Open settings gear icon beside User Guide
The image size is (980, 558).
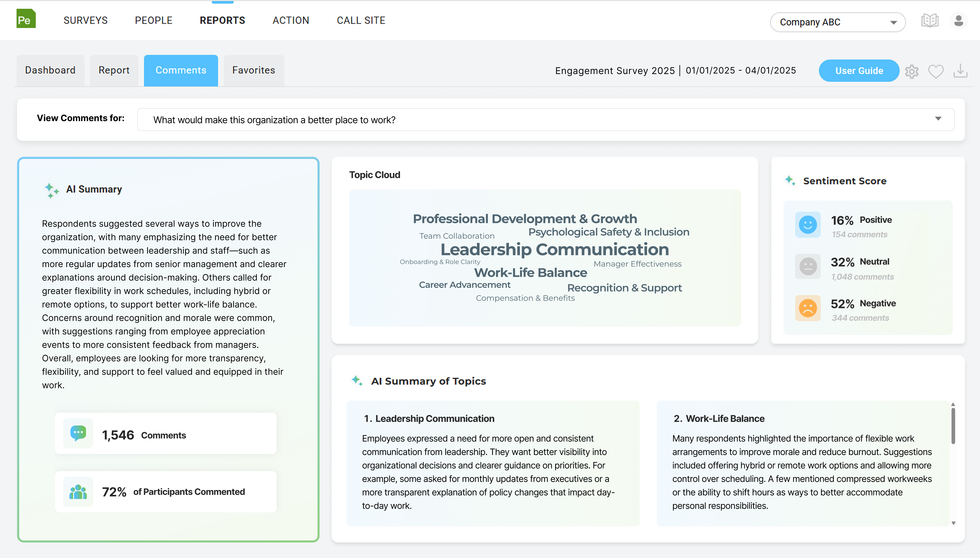click(x=912, y=71)
